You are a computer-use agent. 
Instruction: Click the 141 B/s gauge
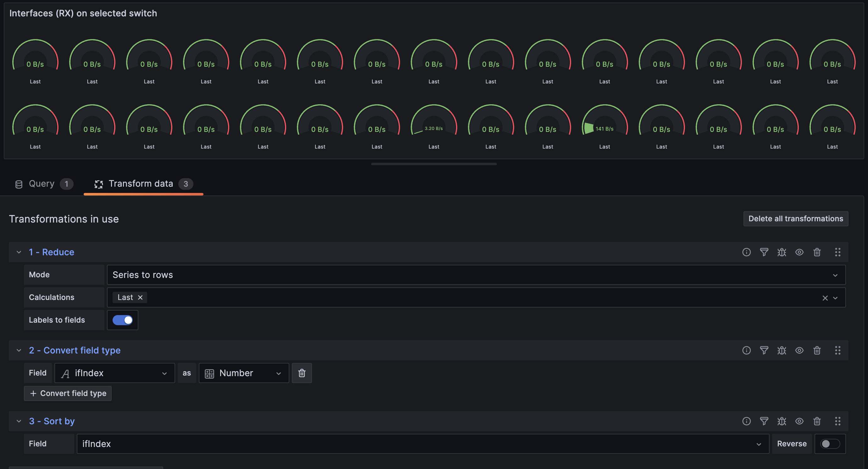coord(604,125)
